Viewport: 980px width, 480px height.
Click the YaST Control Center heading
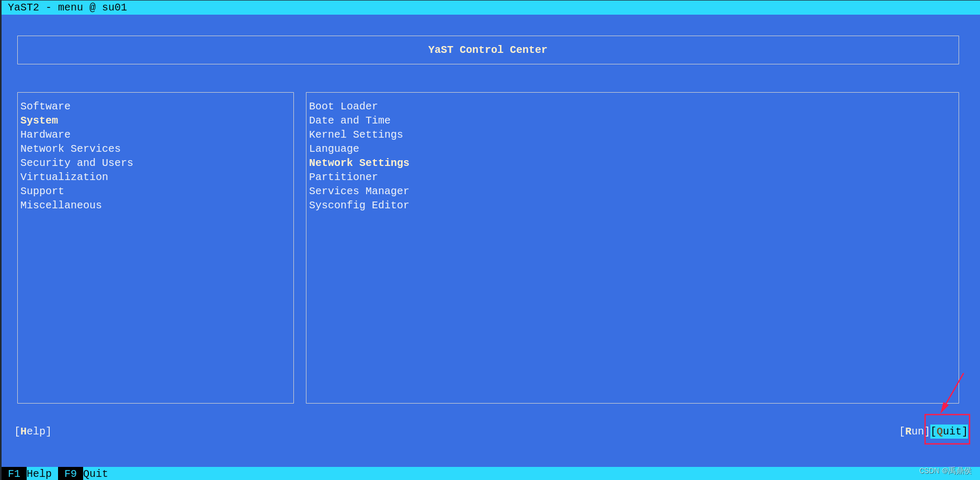[488, 50]
